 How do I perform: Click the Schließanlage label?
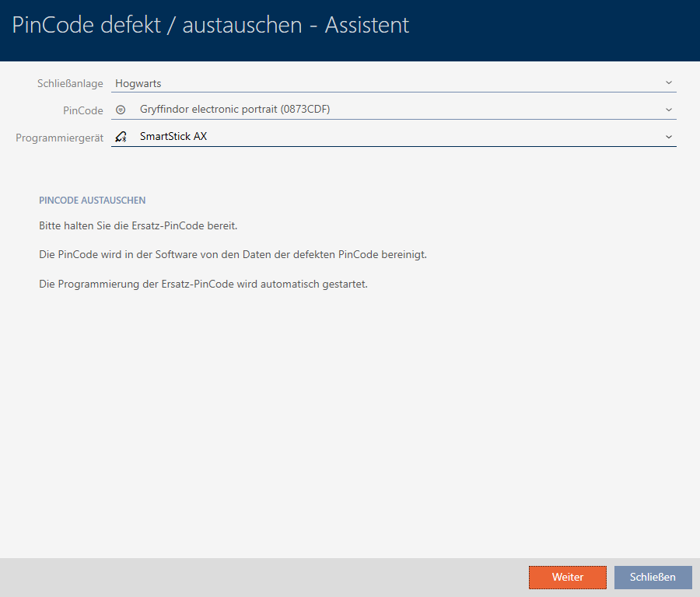(70, 83)
